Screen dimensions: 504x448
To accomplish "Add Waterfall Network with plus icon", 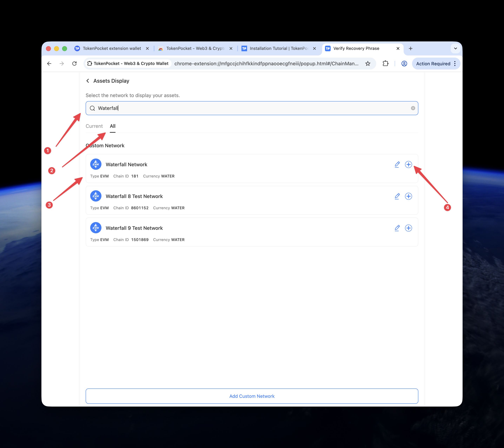I will click(x=408, y=164).
